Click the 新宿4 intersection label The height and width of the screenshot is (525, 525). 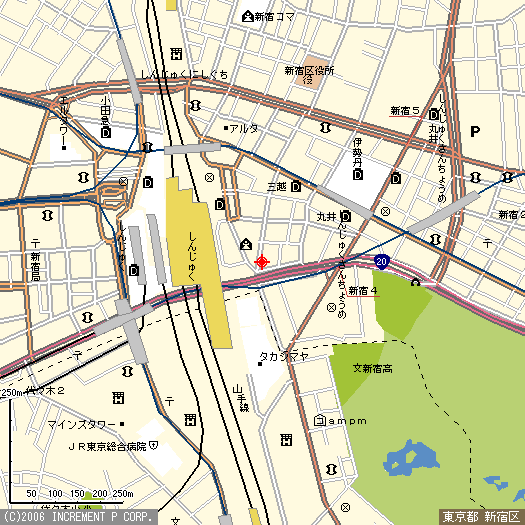363,291
